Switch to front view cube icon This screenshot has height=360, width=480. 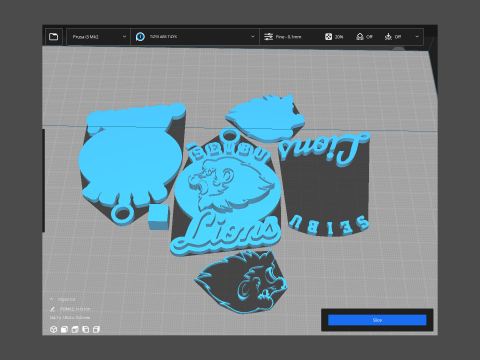click(64, 329)
